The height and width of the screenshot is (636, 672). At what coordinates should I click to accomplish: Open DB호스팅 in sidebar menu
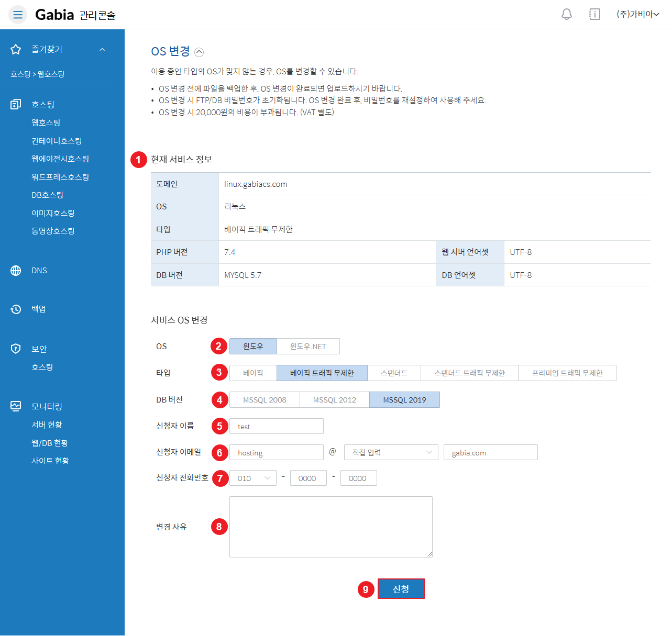click(x=47, y=195)
